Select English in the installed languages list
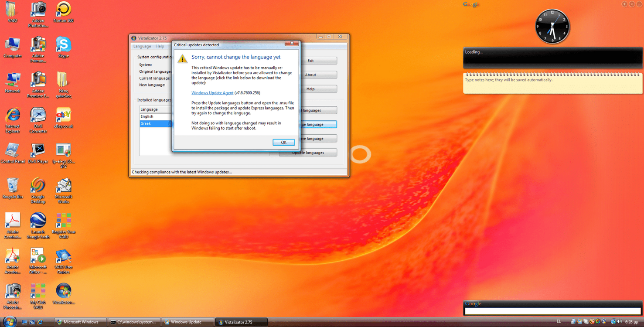The width and height of the screenshot is (644, 327). pyautogui.click(x=156, y=116)
